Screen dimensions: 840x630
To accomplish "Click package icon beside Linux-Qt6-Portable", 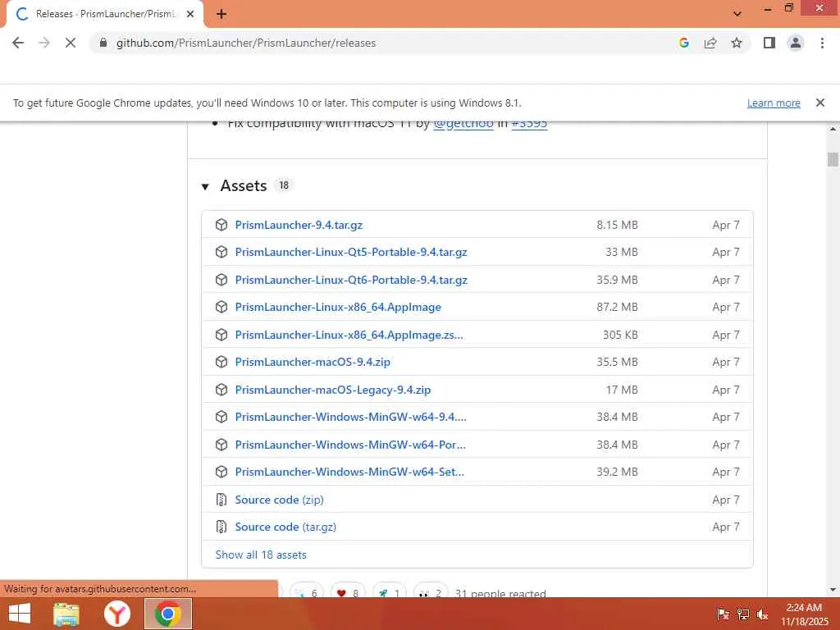I will (x=221, y=280).
